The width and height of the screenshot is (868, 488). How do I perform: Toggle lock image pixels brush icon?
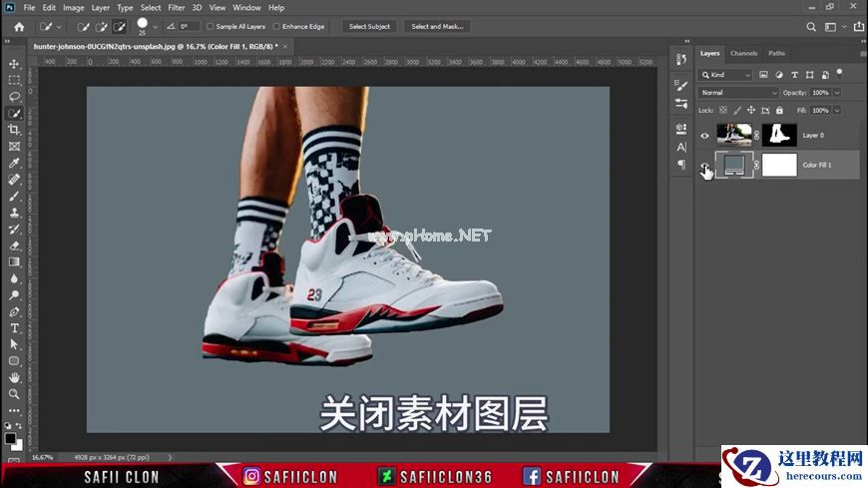[x=737, y=110]
